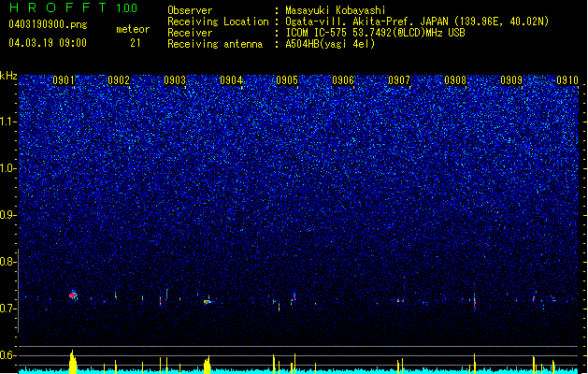Click the Receiving Location field label

click(x=218, y=22)
